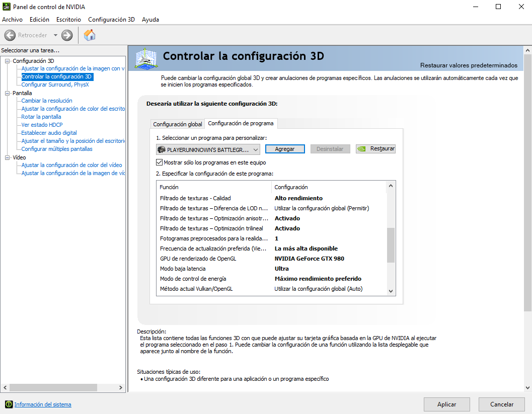Click the Cancelar button

[x=501, y=404]
